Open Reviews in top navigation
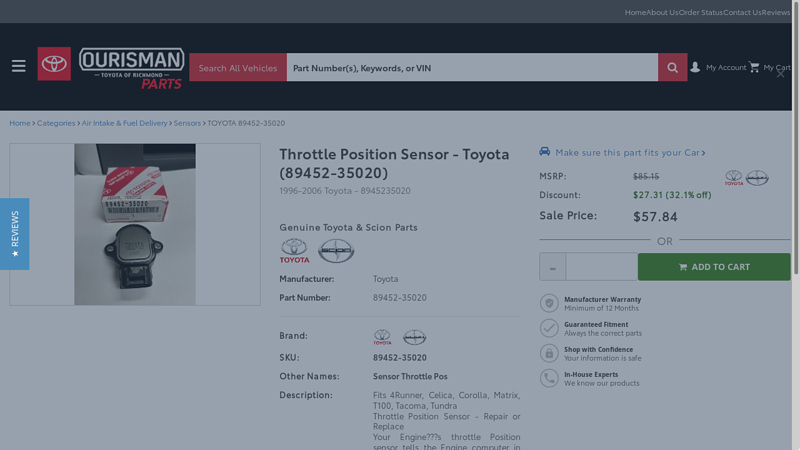 (x=776, y=12)
